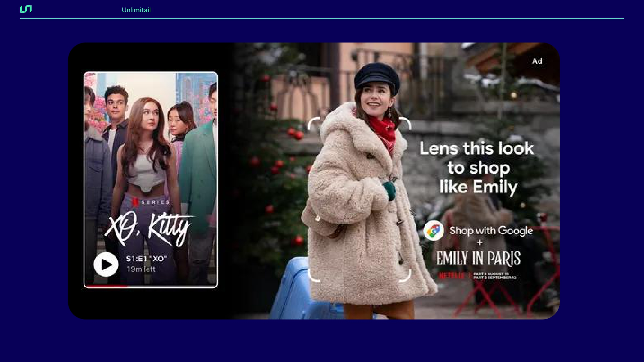
Task: Click the Google Shopping icon
Action: tap(433, 231)
